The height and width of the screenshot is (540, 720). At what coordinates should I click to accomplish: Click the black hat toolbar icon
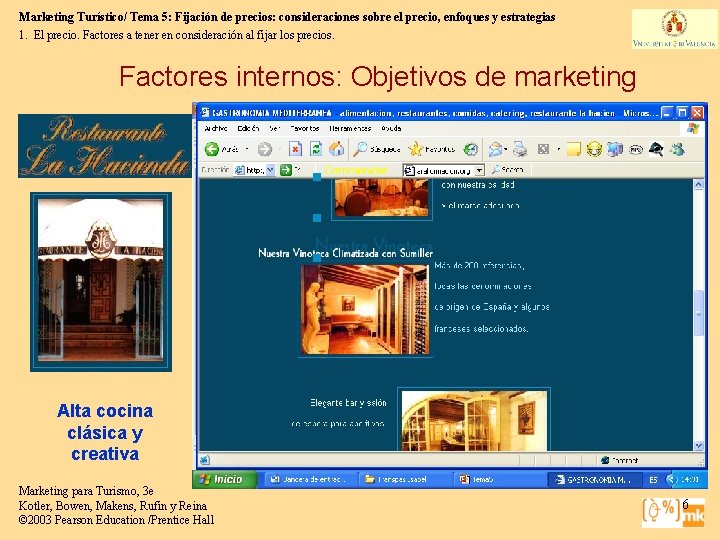point(656,149)
